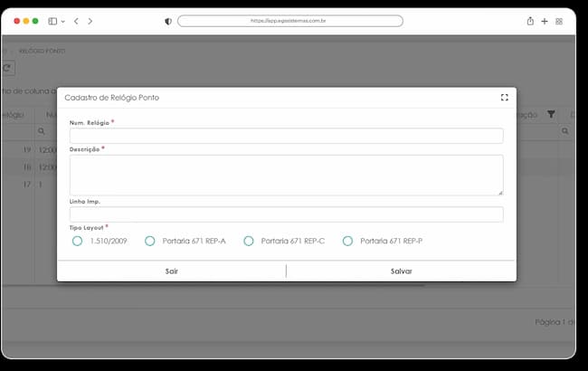Click the Cadastro de Relógio Ponto title
The width and height of the screenshot is (588, 371).
click(x=112, y=98)
